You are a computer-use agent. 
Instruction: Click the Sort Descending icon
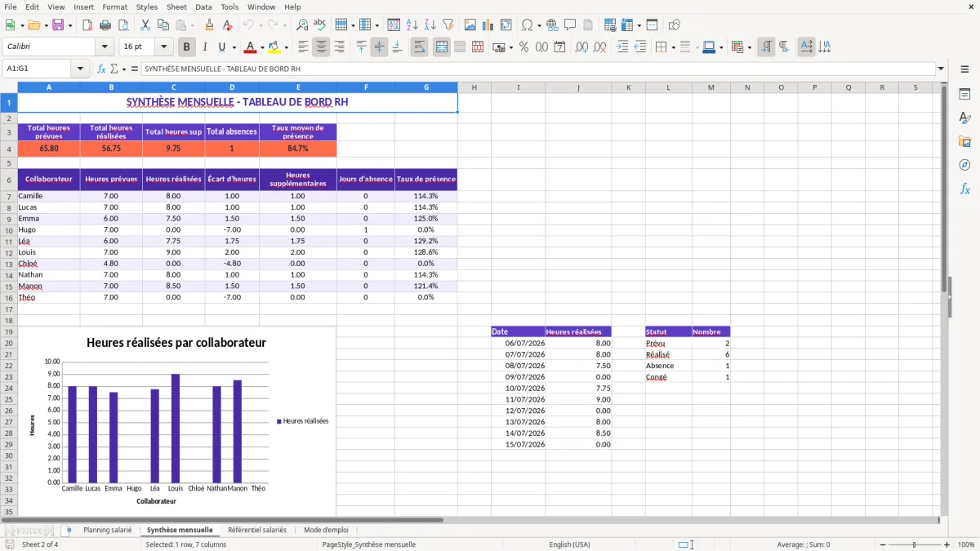click(x=430, y=25)
